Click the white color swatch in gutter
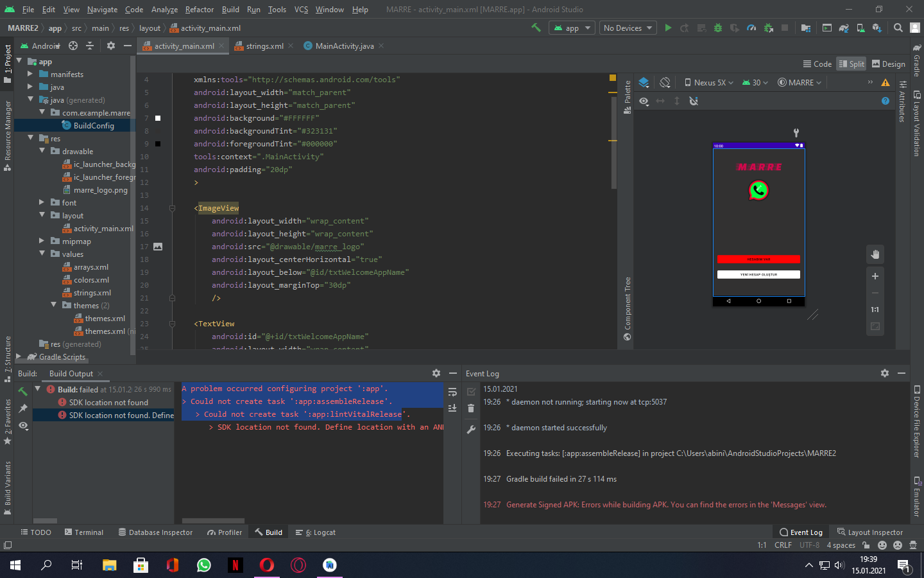The width and height of the screenshot is (924, 578). pos(158,118)
